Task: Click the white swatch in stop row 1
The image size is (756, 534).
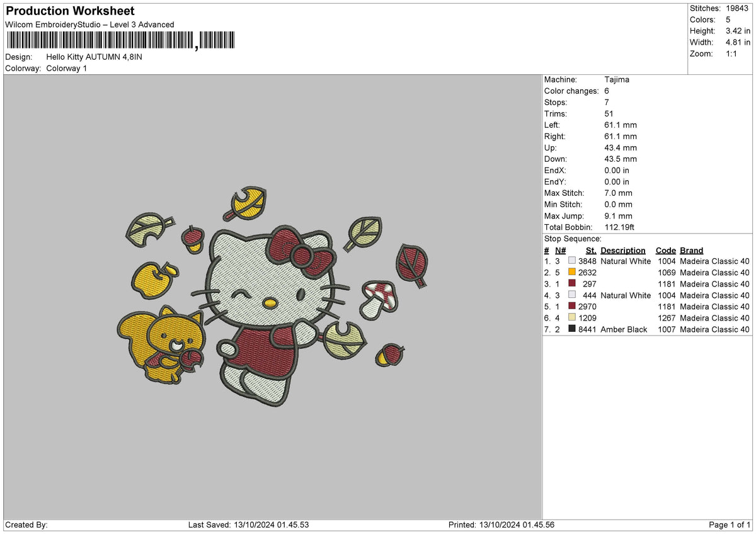Action: 572,261
